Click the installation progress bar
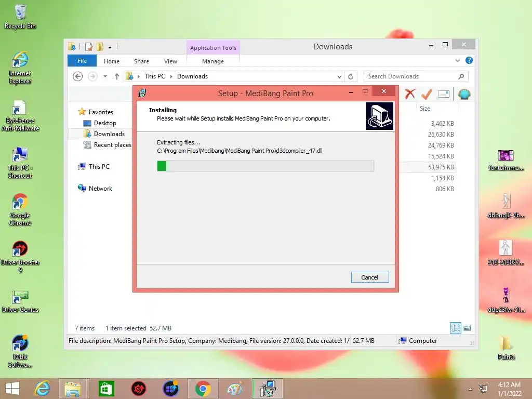The height and width of the screenshot is (399, 532). click(x=265, y=166)
